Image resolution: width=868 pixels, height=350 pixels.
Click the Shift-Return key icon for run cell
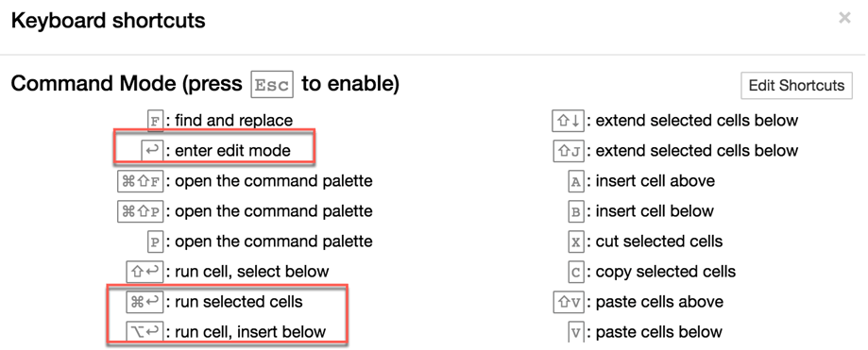click(145, 272)
